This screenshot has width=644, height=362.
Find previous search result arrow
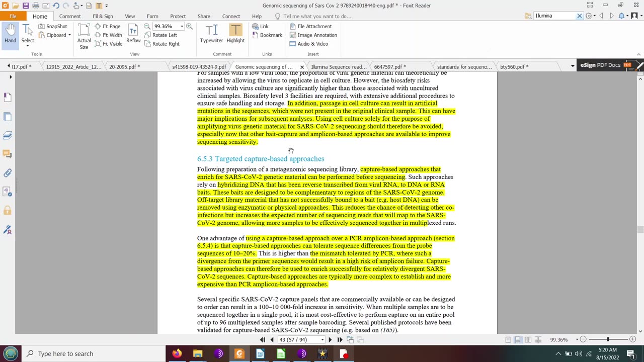click(601, 16)
